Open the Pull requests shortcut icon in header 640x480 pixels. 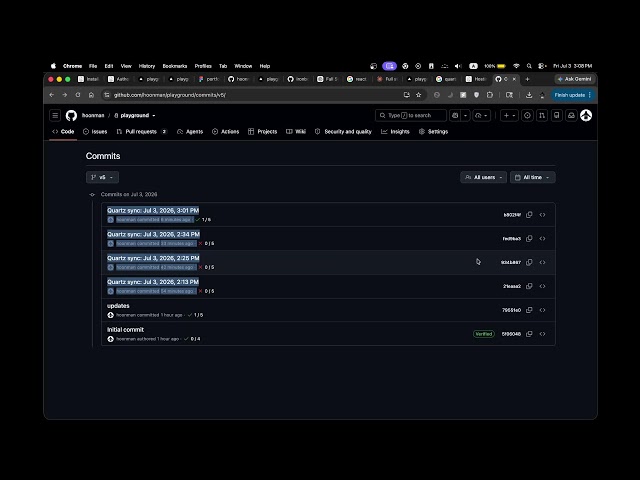pyautogui.click(x=542, y=116)
